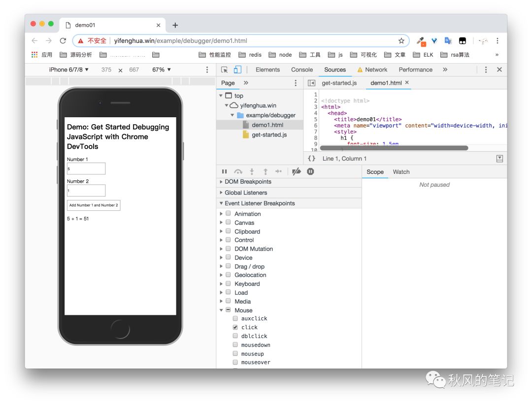The image size is (532, 404).
Task: Switch to the Watch tab
Action: click(x=401, y=172)
